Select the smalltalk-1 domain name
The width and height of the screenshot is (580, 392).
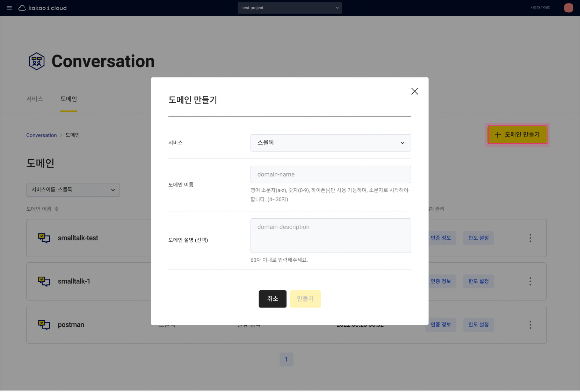tap(74, 281)
